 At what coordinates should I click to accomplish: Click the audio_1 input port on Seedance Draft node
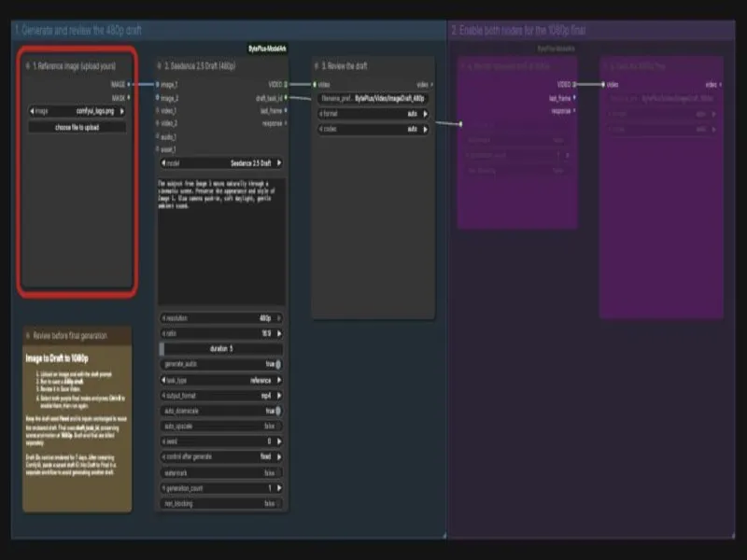pos(158,136)
